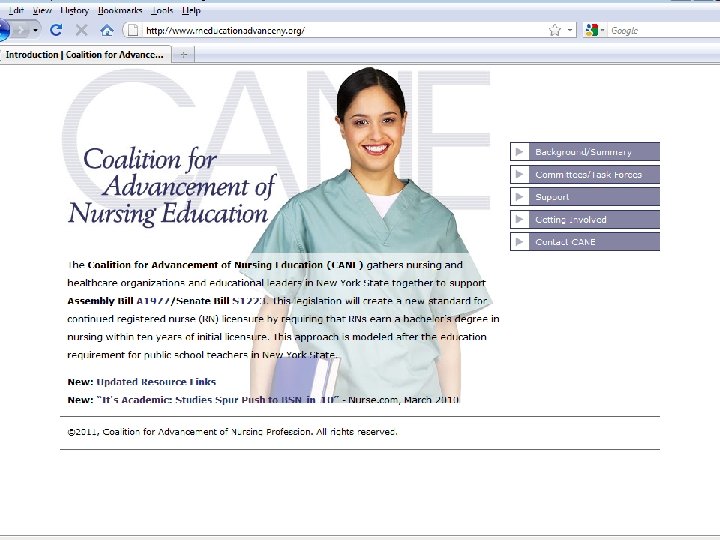Click arrow icon beside Getting Involved
Image resolution: width=720 pixels, height=540 pixels.
[520, 219]
